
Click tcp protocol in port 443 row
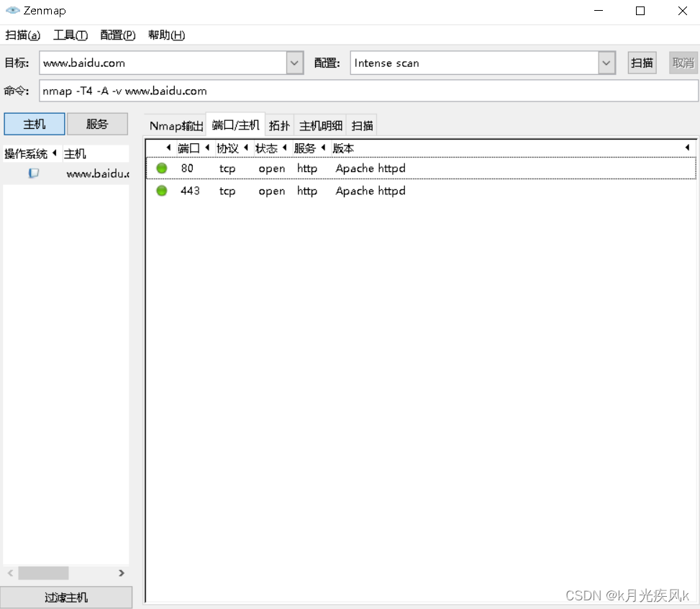pyautogui.click(x=227, y=191)
